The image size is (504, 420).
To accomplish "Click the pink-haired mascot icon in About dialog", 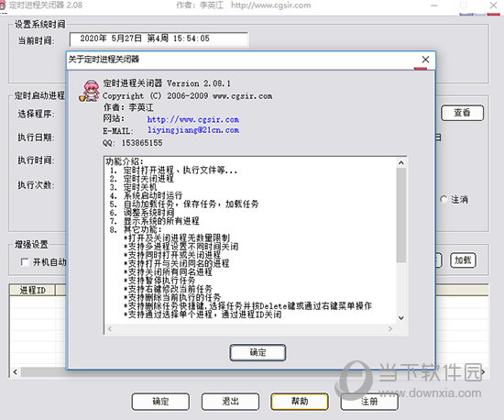I will 90,92.
